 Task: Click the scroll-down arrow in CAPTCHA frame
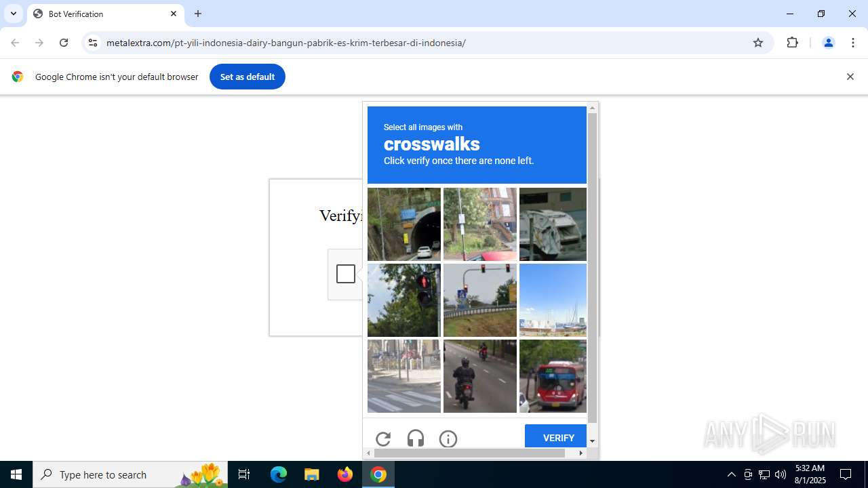pos(592,441)
